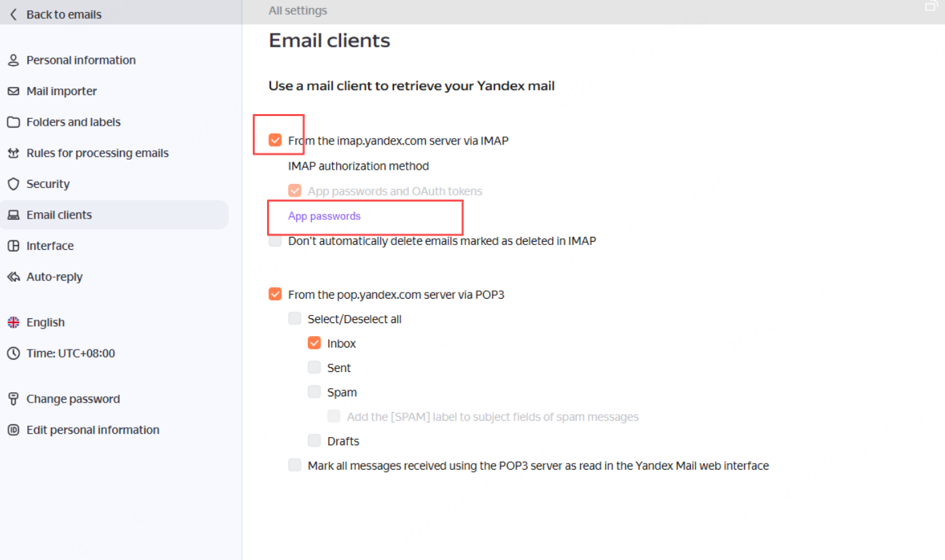Click the Back to emails chevron arrow
This screenshot has height=560, width=945.
(x=14, y=14)
